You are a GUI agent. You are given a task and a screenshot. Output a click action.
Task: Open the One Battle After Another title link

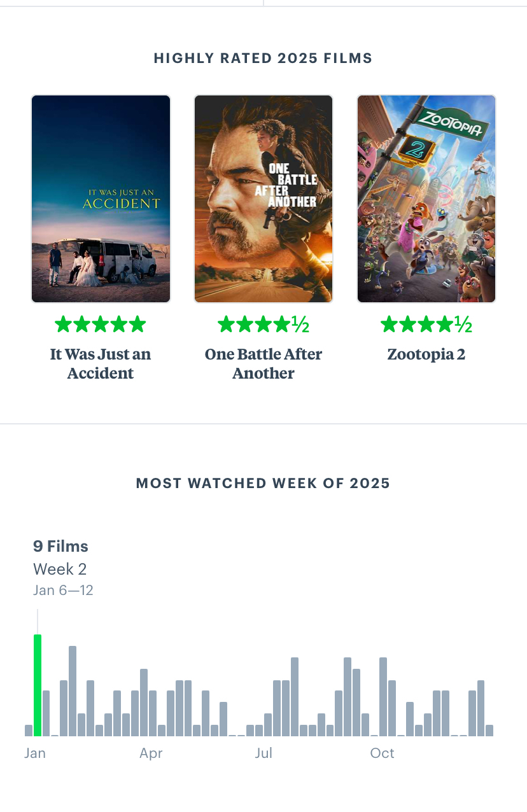pos(263,363)
